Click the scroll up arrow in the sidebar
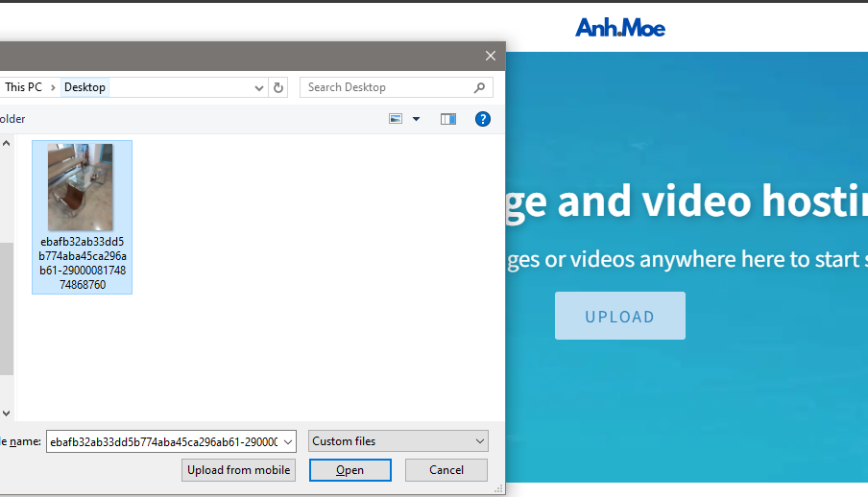Viewport: 868px width, 497px height. tap(6, 144)
